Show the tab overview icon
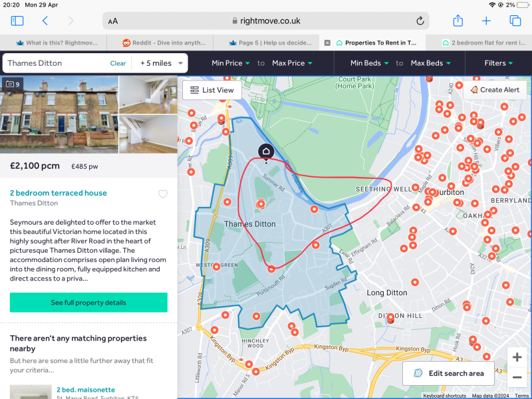The height and width of the screenshot is (399, 532). pyautogui.click(x=515, y=21)
